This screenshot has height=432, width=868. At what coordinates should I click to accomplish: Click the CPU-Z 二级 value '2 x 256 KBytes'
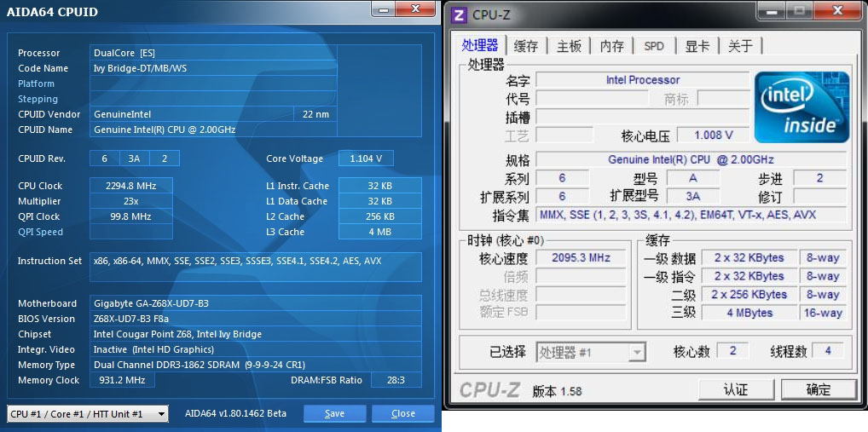click(749, 294)
